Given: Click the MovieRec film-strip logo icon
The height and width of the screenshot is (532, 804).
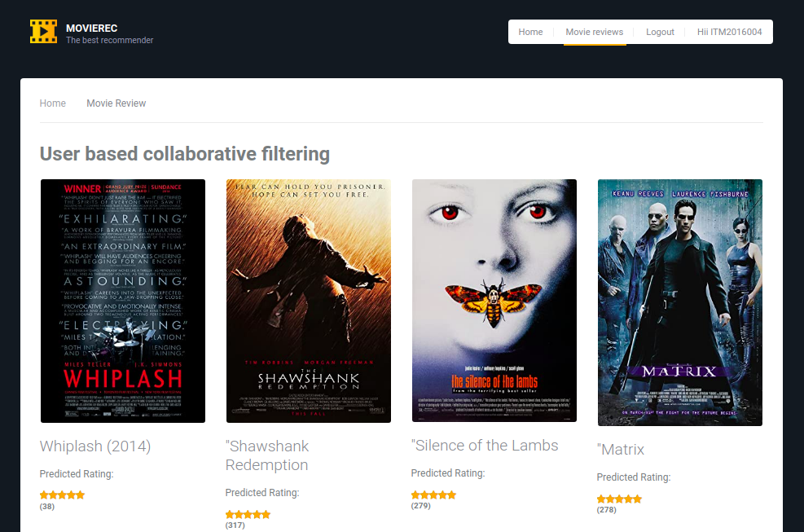Looking at the screenshot, I should pos(44,31).
